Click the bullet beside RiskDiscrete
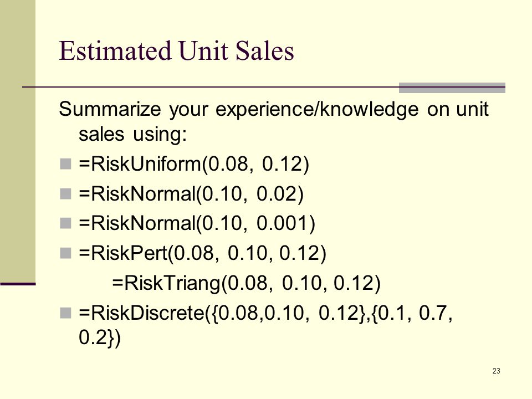The image size is (532, 399). pyautogui.click(x=65, y=313)
